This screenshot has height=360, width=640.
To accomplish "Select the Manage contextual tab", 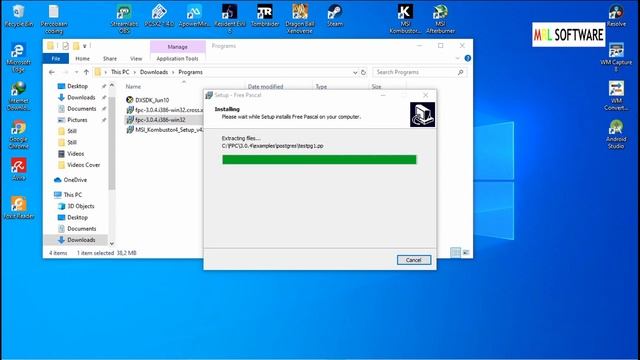I will coord(178,47).
